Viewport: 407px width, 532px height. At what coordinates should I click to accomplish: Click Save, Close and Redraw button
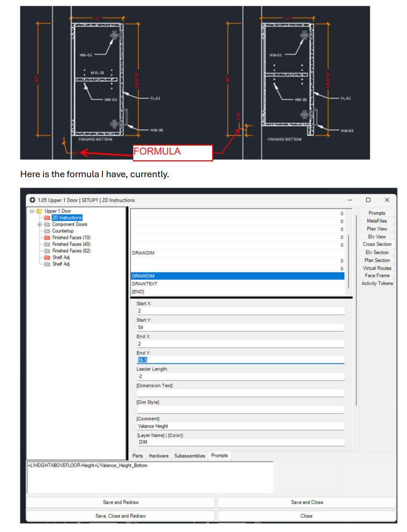coord(121,516)
